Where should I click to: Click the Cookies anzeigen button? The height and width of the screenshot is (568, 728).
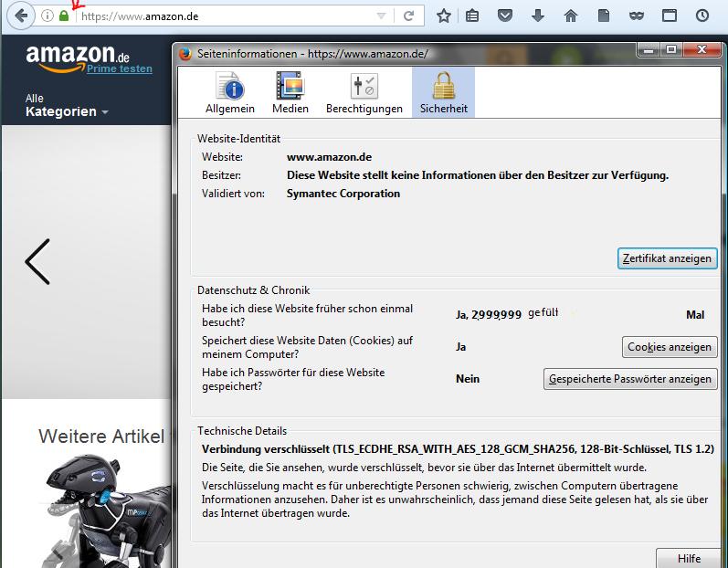point(670,347)
